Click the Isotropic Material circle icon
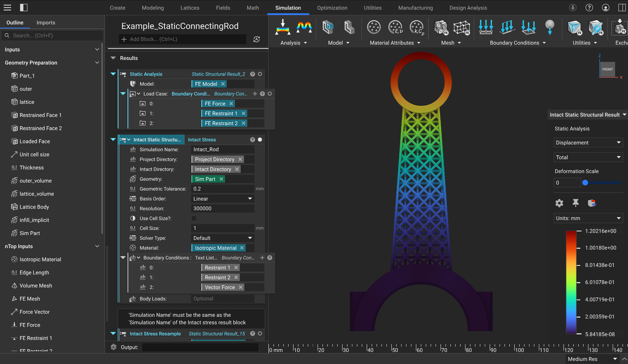Viewport: 628px width, 364px height. (x=373, y=27)
